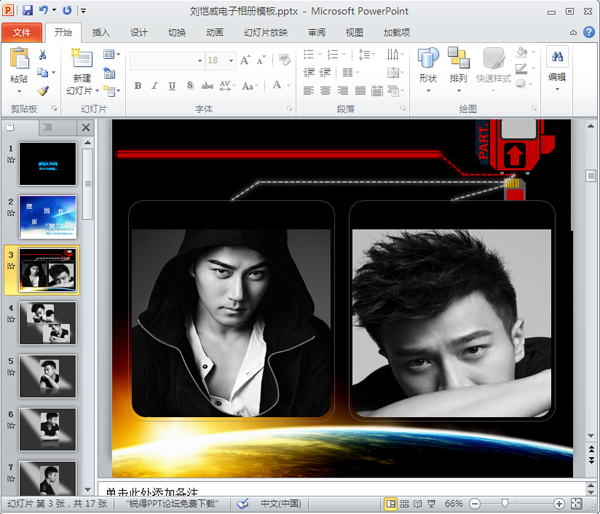Open Customize Quick Access Toolbar dropdown

83,11
